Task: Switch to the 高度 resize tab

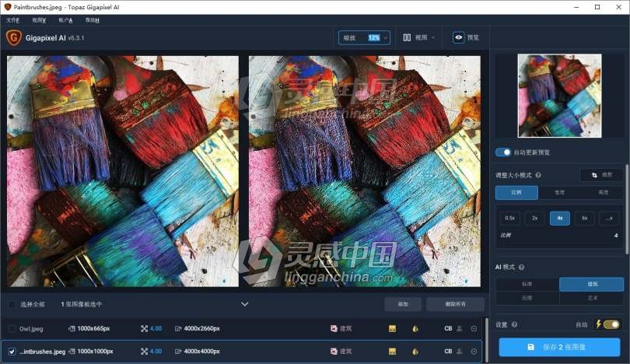Action: point(603,192)
